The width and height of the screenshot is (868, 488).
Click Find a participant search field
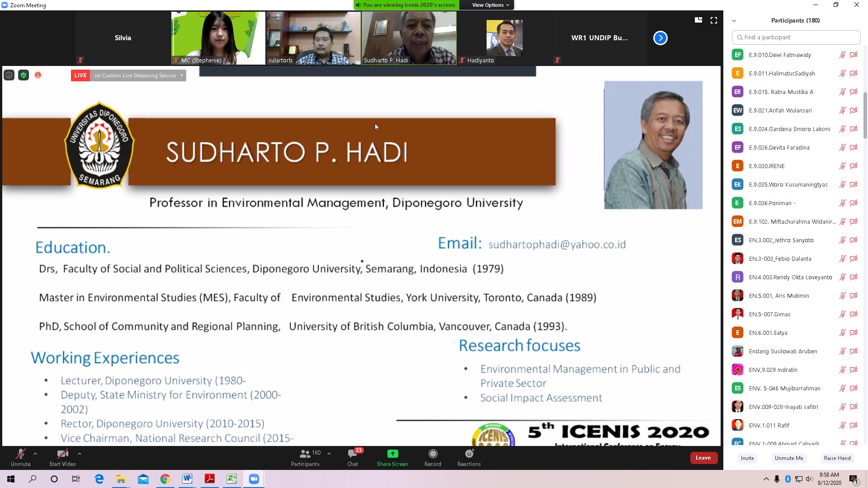(x=796, y=38)
